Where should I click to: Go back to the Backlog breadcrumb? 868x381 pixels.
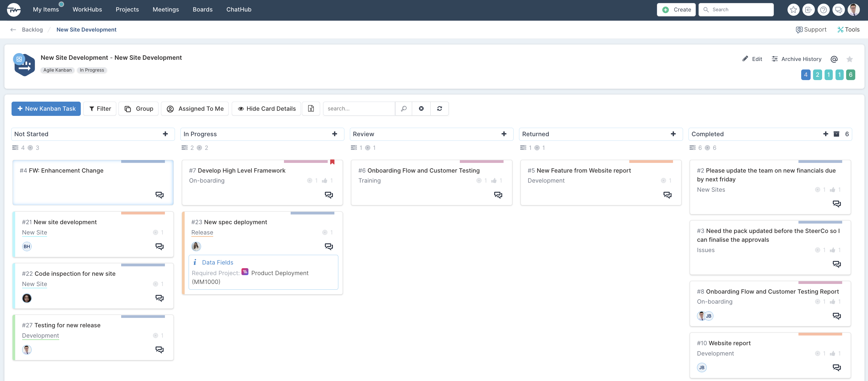click(x=32, y=30)
